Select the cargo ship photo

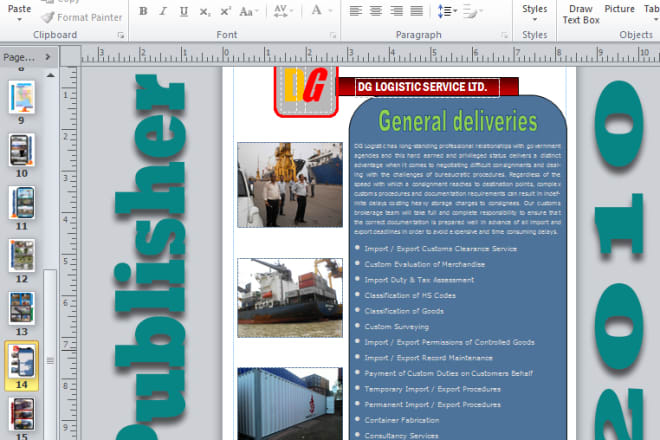290,298
